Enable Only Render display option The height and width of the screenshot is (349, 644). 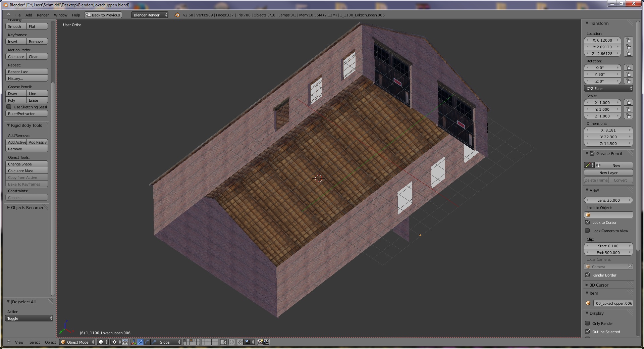tap(588, 323)
